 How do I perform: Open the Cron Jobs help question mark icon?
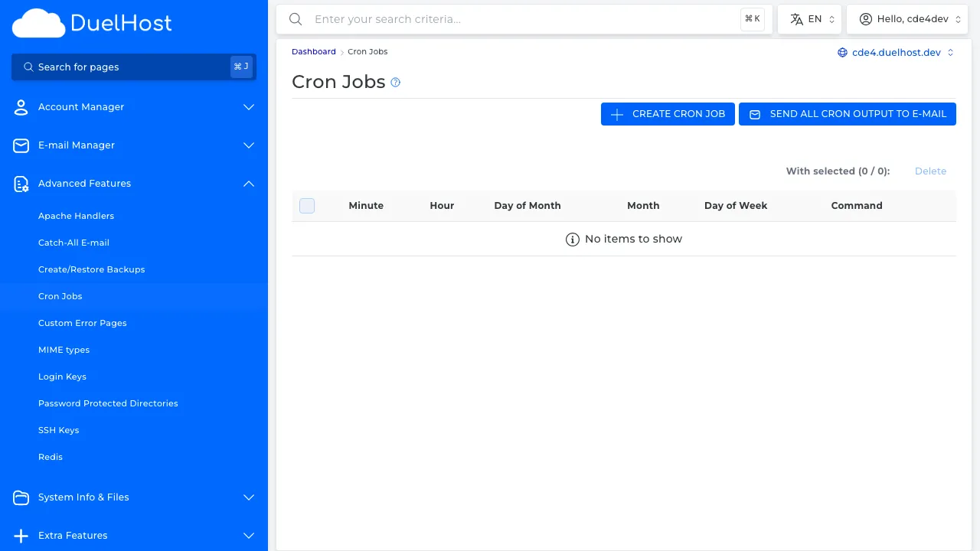point(395,82)
